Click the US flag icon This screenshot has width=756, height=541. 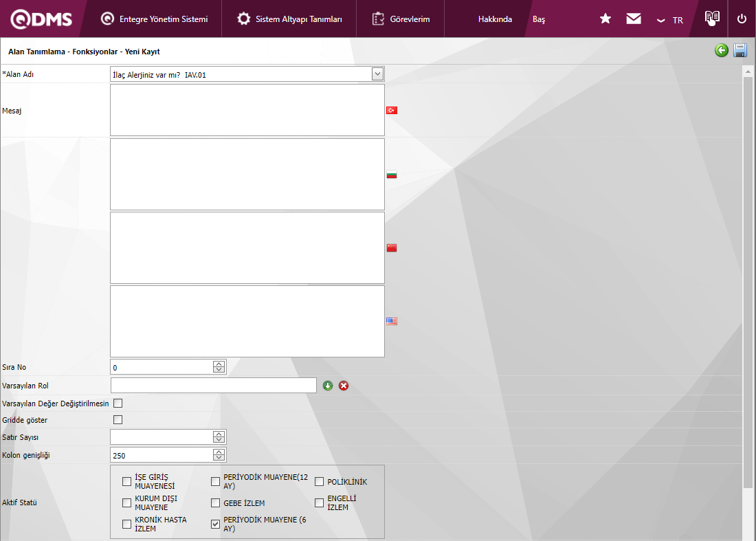(392, 321)
